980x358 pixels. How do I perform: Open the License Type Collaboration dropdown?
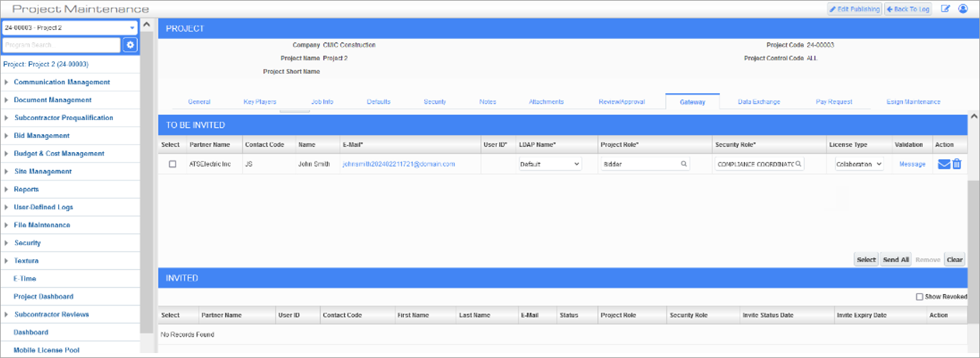tap(859, 164)
